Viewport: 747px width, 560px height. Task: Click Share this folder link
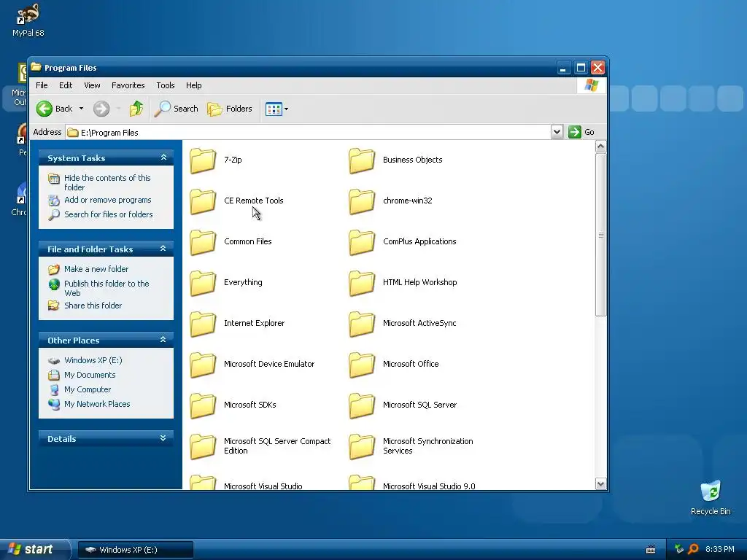pos(93,306)
